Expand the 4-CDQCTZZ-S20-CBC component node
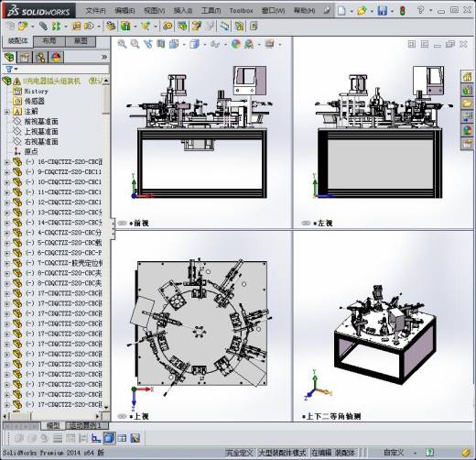This screenshot has height=460, width=476. (x=6, y=233)
